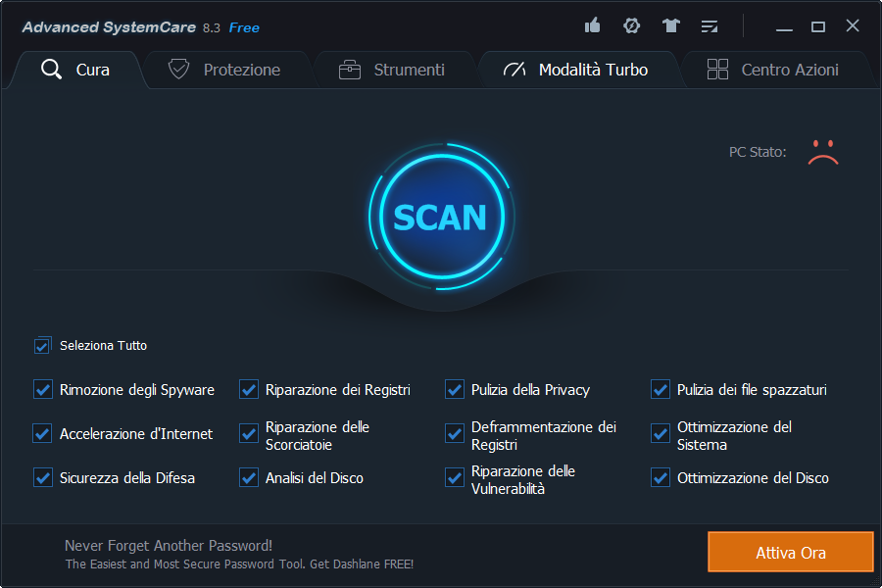Image resolution: width=882 pixels, height=588 pixels.
Task: Click the sad face PC status icon
Action: 823,152
